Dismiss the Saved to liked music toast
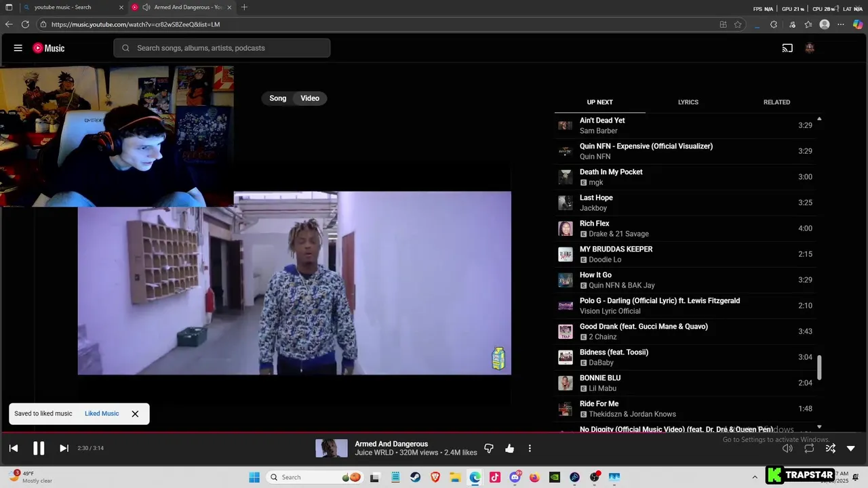The image size is (868, 488). coord(135,413)
